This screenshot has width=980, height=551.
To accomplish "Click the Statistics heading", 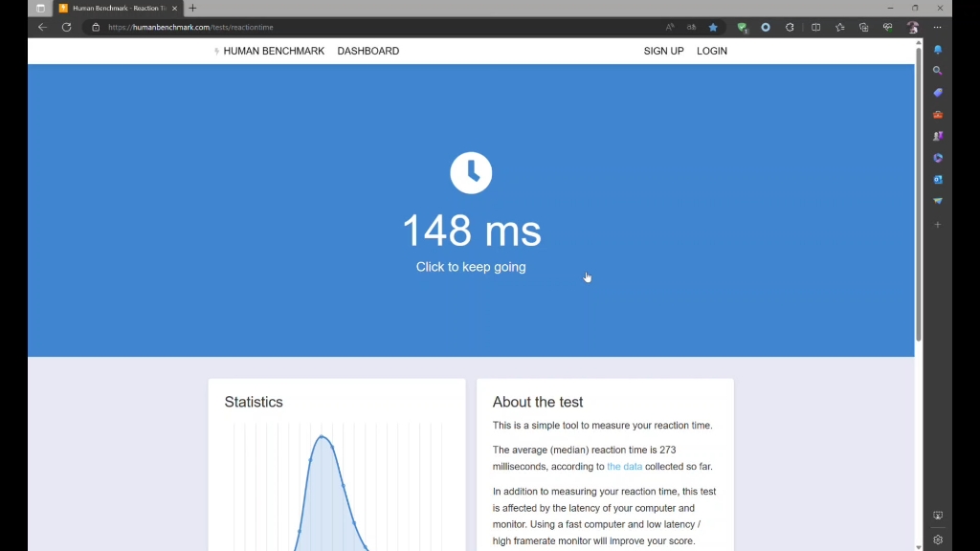I will (254, 402).
